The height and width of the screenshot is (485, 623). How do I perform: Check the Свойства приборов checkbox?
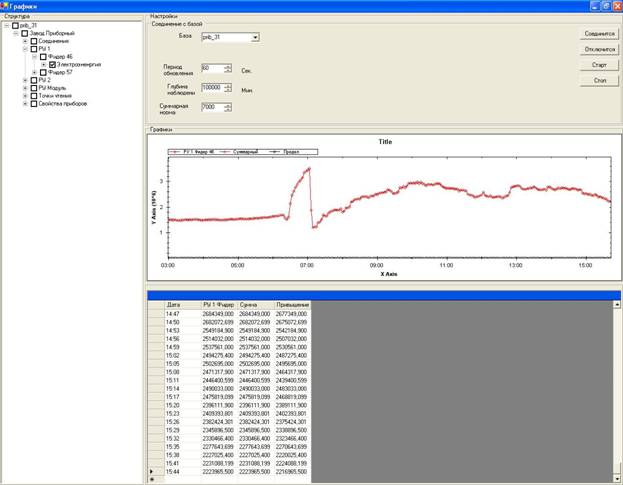click(x=34, y=104)
